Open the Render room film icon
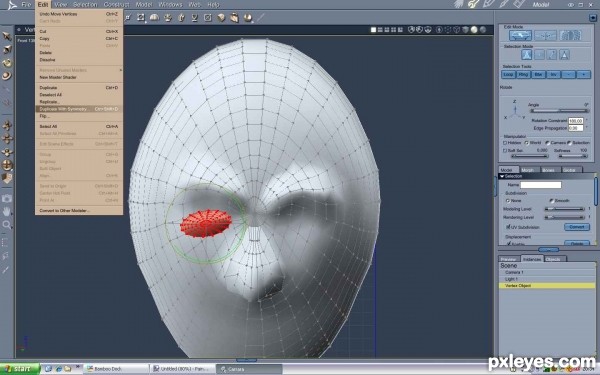 [518, 4]
